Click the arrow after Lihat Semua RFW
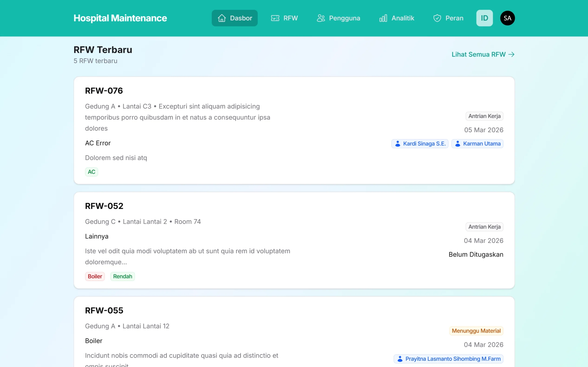The width and height of the screenshot is (588, 367). (511, 54)
